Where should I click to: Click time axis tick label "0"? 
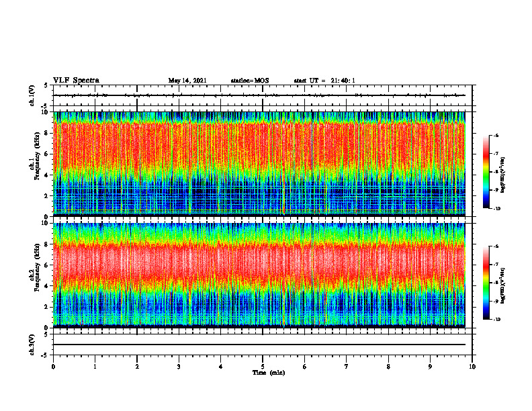pos(53,367)
